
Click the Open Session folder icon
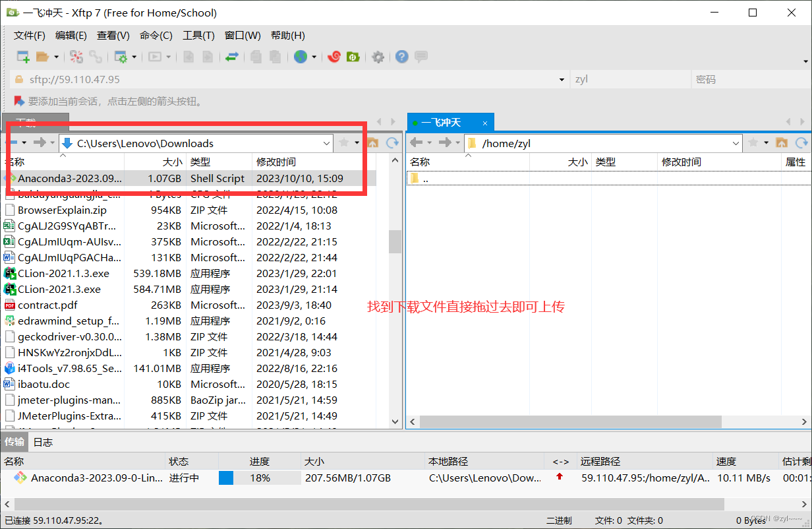click(42, 57)
